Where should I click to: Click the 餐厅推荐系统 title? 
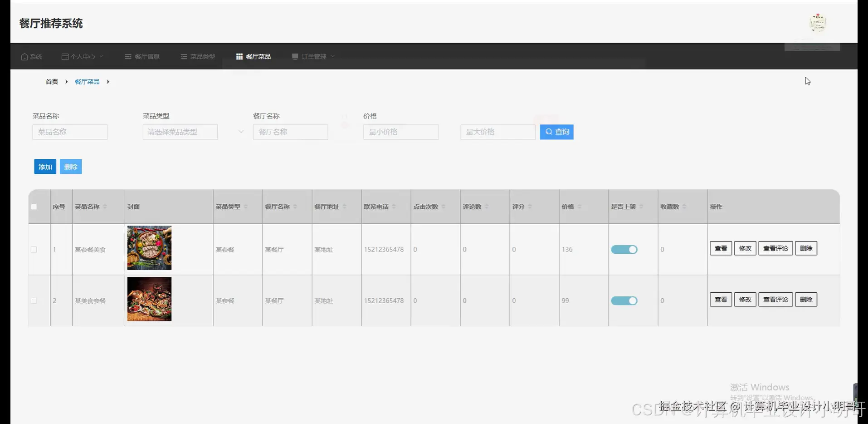[x=51, y=24]
